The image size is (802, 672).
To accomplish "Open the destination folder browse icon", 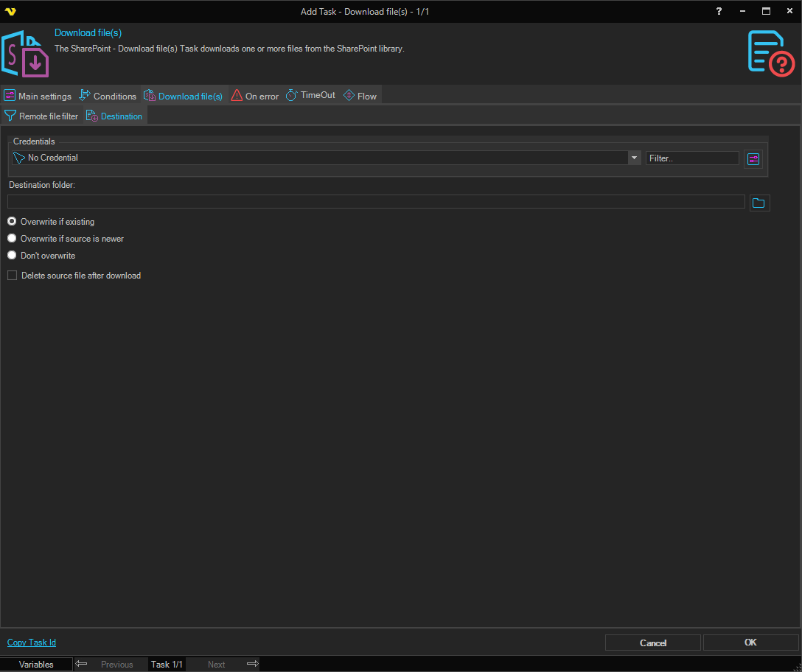I will [759, 203].
